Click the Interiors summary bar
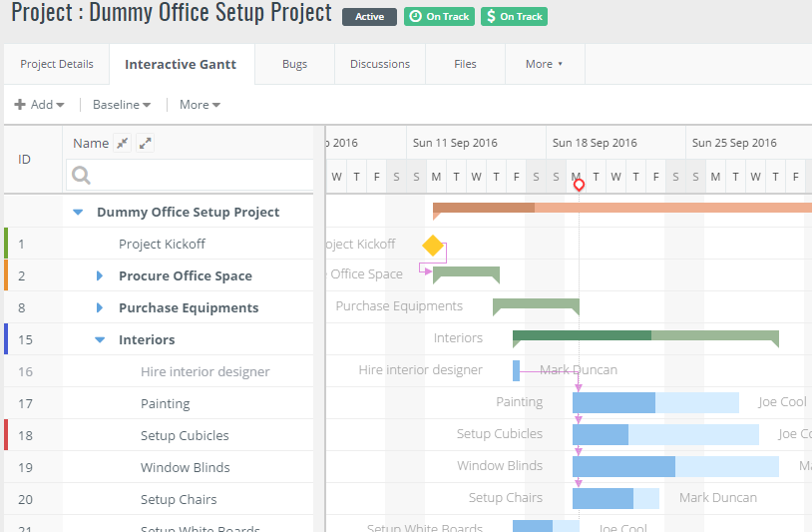This screenshot has height=532, width=812. coord(645,335)
